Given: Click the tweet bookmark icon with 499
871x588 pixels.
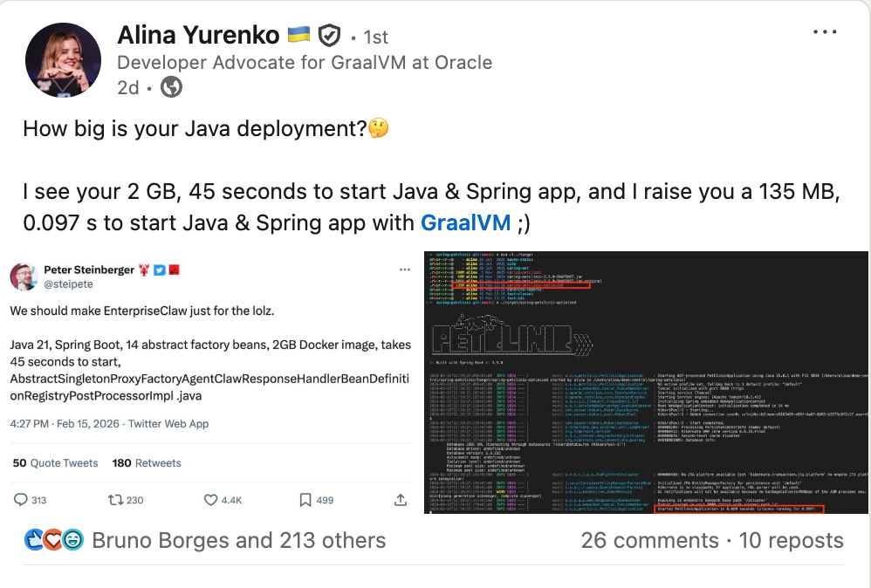Looking at the screenshot, I should coord(305,500).
